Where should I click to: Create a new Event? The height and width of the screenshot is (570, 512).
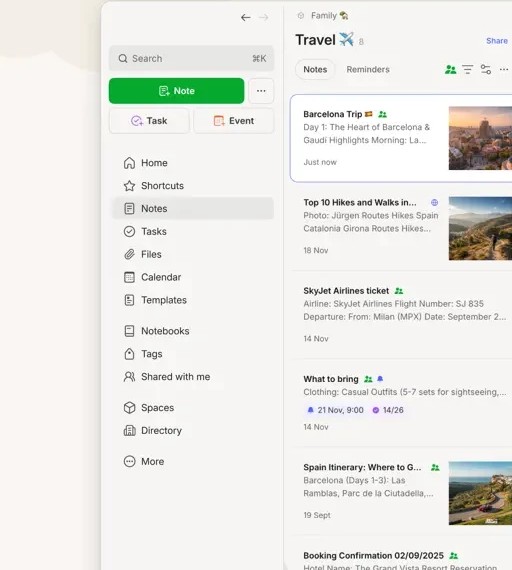click(x=234, y=121)
